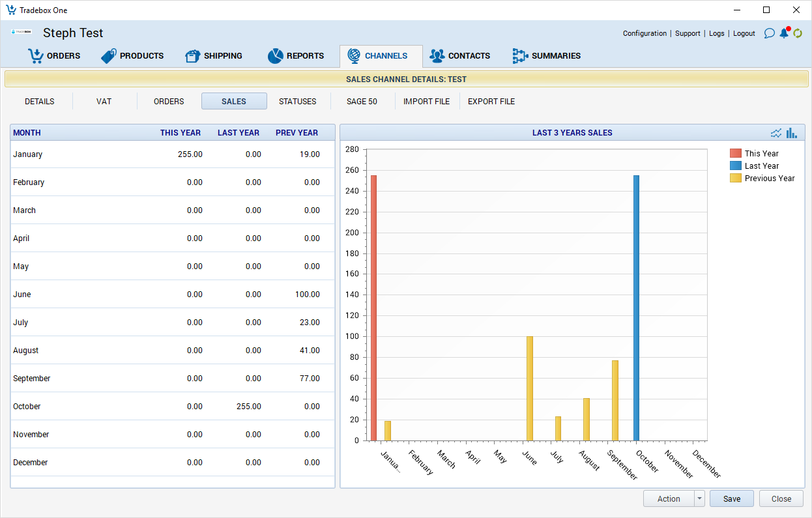Open the Import File tab
Screen dimensions: 812x518
tap(426, 102)
